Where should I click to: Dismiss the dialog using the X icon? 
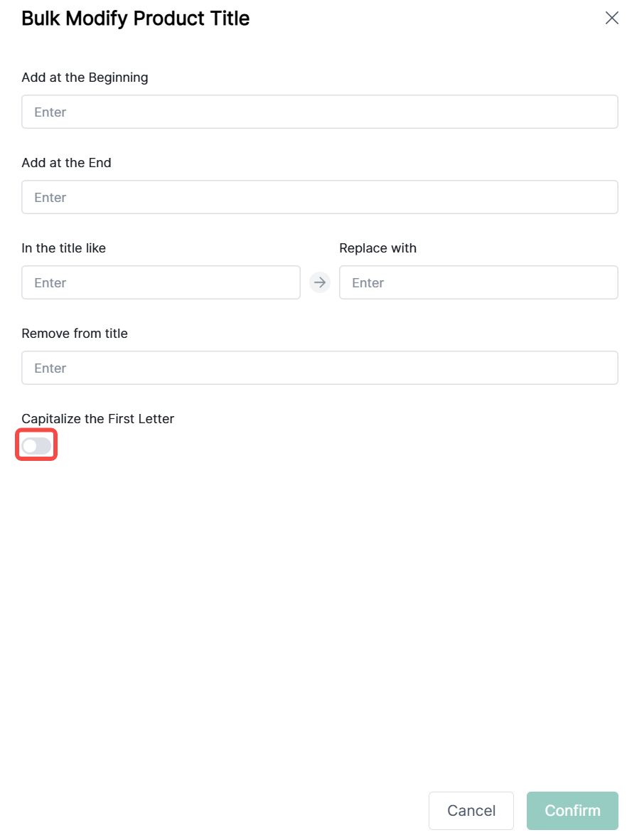[611, 18]
